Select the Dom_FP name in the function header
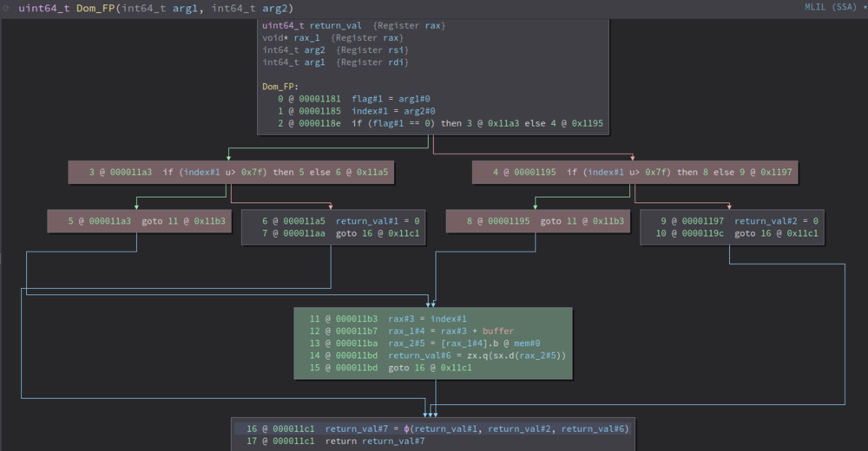The image size is (868, 451). click(95, 9)
